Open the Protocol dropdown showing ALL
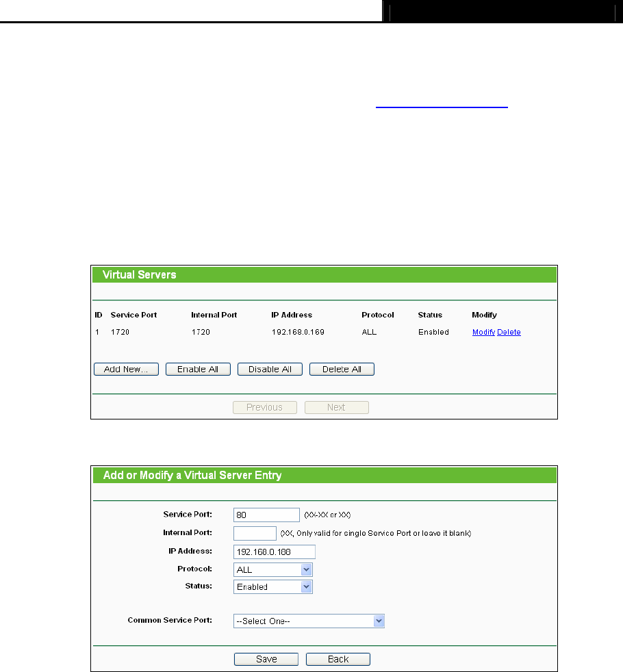This screenshot has width=623, height=672. coord(273,569)
